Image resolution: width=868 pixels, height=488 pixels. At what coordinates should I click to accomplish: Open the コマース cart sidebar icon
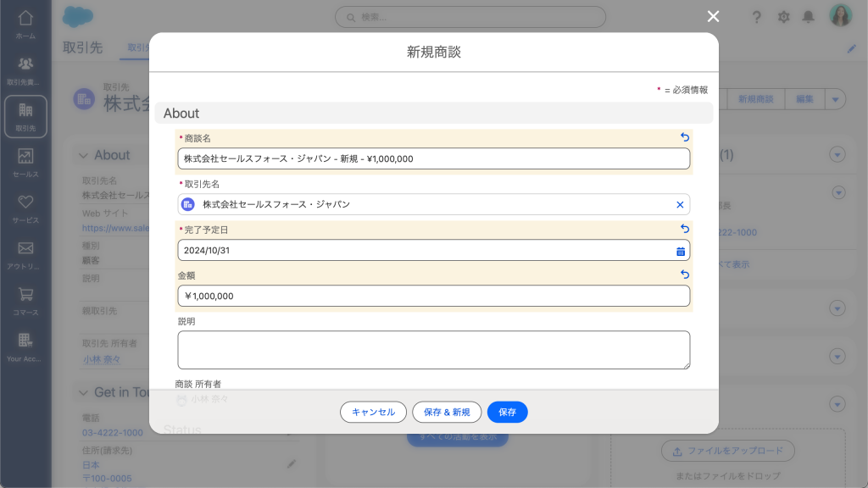25,301
